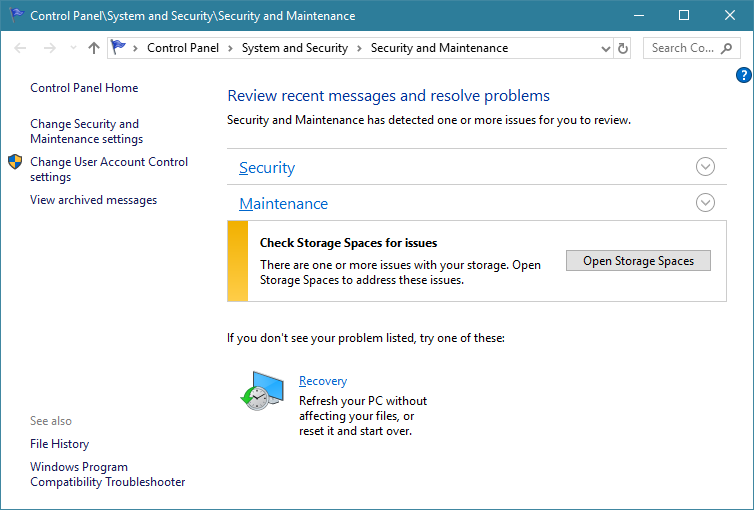This screenshot has width=754, height=510.
Task: Click the Back arrow navigation button
Action: coord(21,48)
